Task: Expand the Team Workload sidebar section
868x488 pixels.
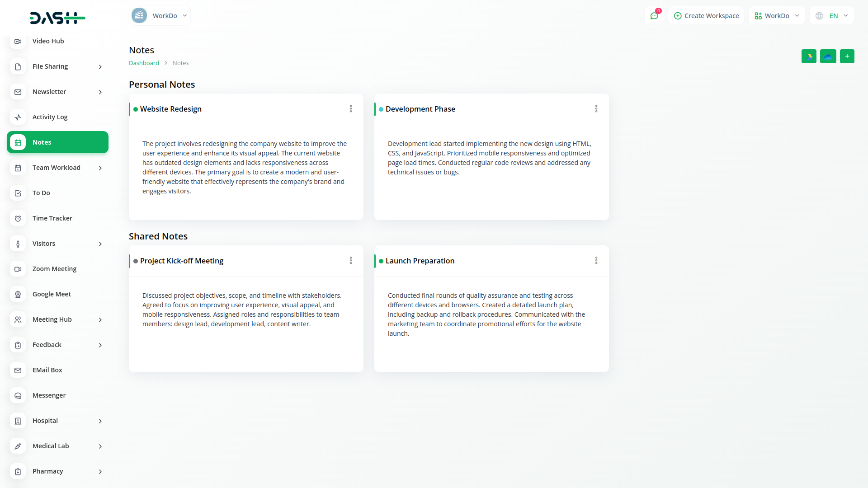Action: [100, 168]
